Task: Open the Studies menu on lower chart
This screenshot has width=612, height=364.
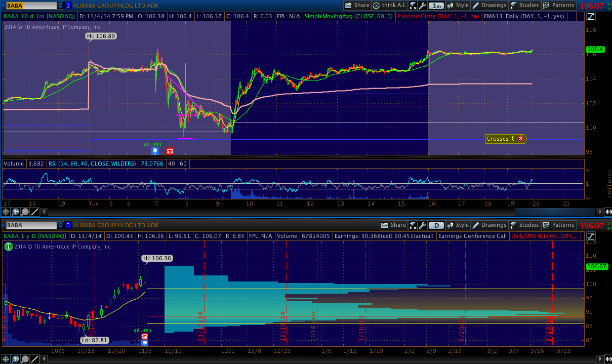Action: (x=524, y=225)
